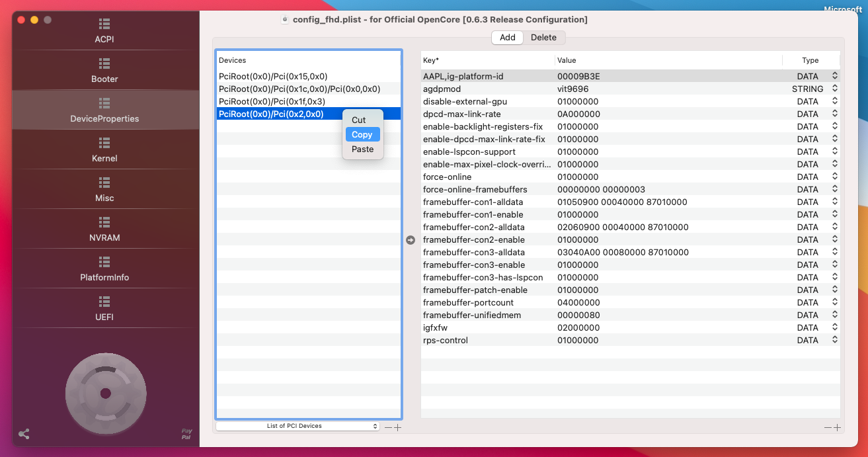The width and height of the screenshot is (868, 457).
Task: Change type of AAPL,ig-platform-id row
Action: pos(834,77)
